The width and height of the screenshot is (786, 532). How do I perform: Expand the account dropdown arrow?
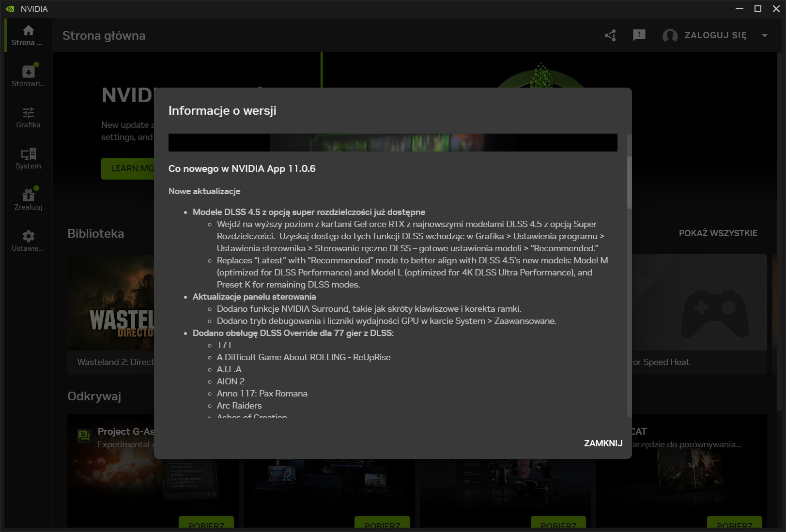pyautogui.click(x=765, y=35)
